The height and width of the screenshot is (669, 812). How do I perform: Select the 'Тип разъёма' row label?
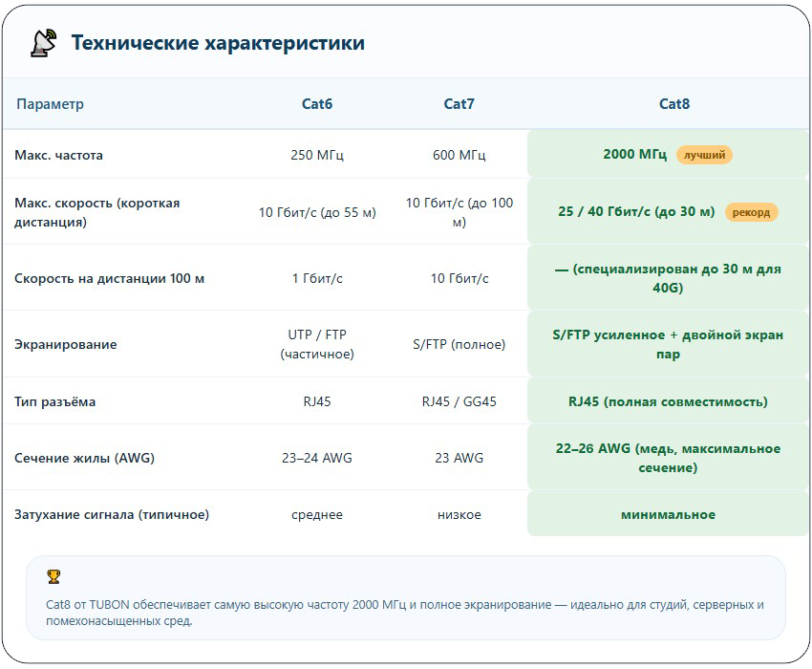point(54,401)
